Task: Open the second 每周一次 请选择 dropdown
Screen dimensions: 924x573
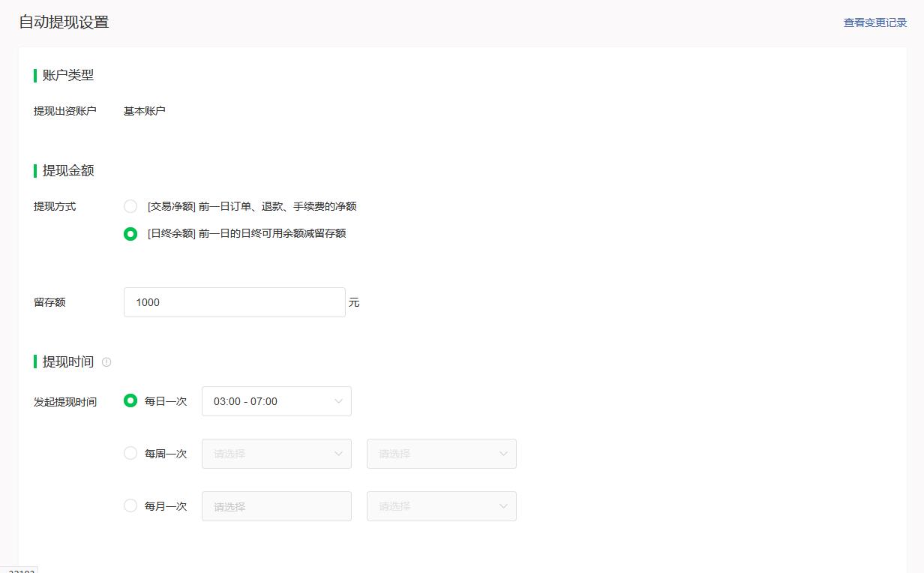Action: tap(442, 454)
